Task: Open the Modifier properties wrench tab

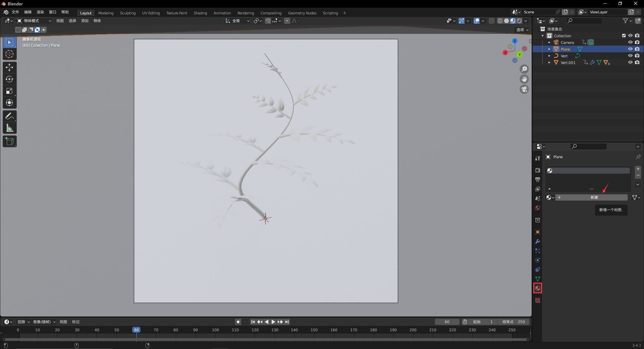Action: pos(538,241)
